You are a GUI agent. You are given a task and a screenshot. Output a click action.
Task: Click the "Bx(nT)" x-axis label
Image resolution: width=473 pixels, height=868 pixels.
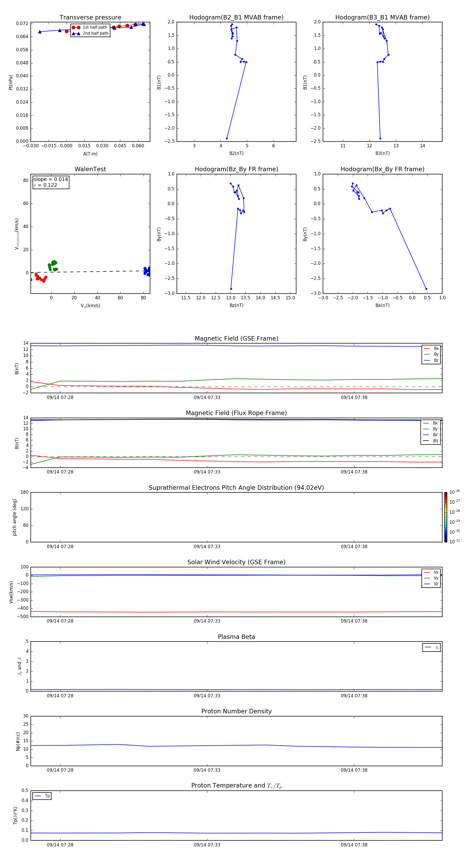click(382, 305)
